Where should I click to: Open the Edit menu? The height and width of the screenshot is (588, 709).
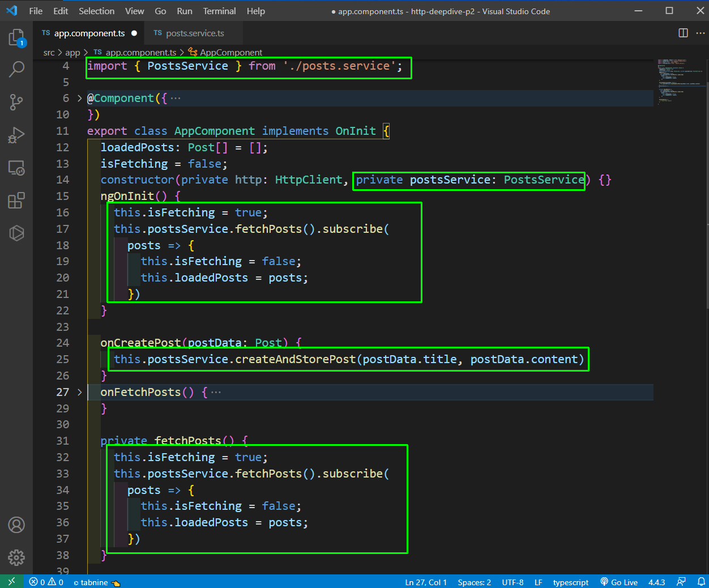coord(61,11)
